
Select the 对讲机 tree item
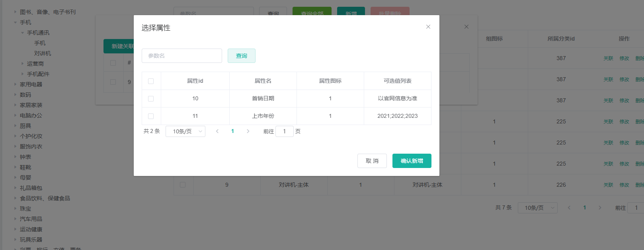(43, 53)
